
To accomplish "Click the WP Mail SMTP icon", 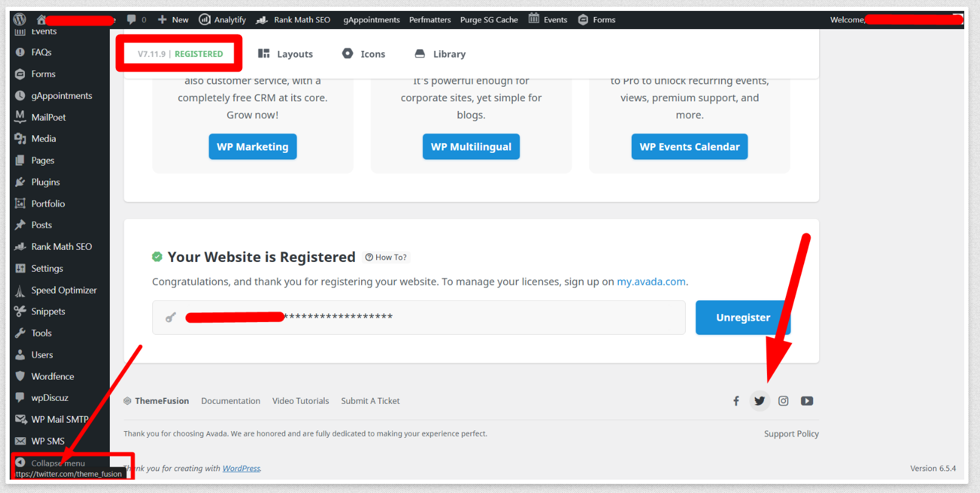I will pyautogui.click(x=21, y=420).
